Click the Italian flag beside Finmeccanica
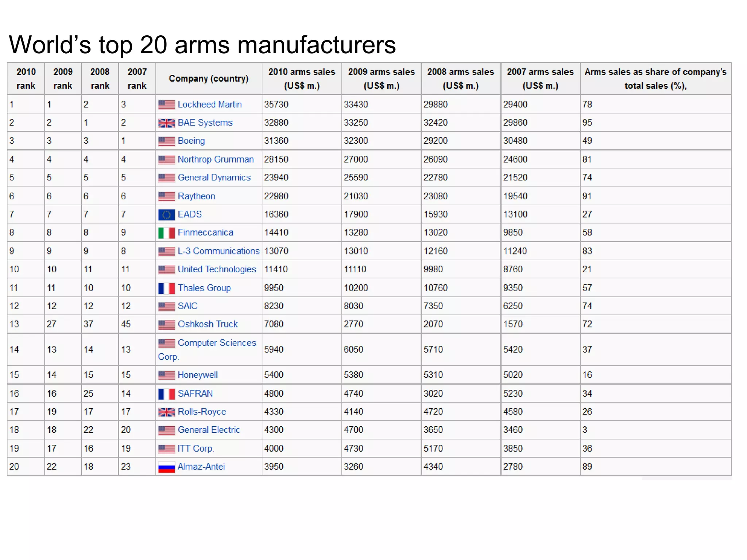The height and width of the screenshot is (560, 747). point(166,233)
